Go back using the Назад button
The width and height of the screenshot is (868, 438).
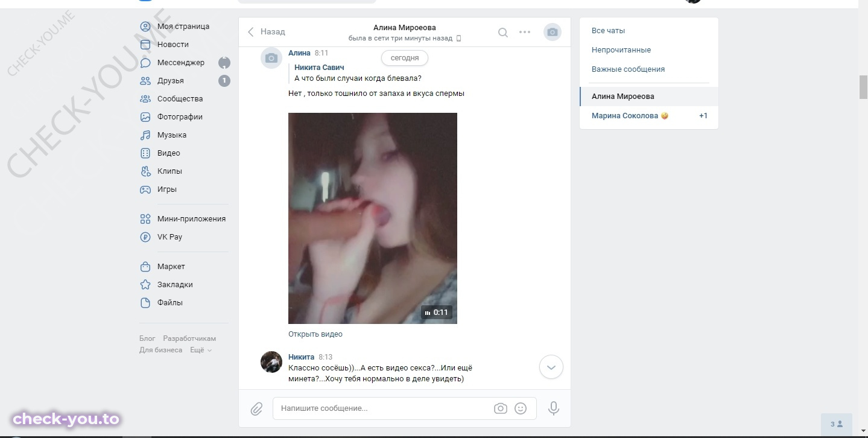pyautogui.click(x=266, y=31)
